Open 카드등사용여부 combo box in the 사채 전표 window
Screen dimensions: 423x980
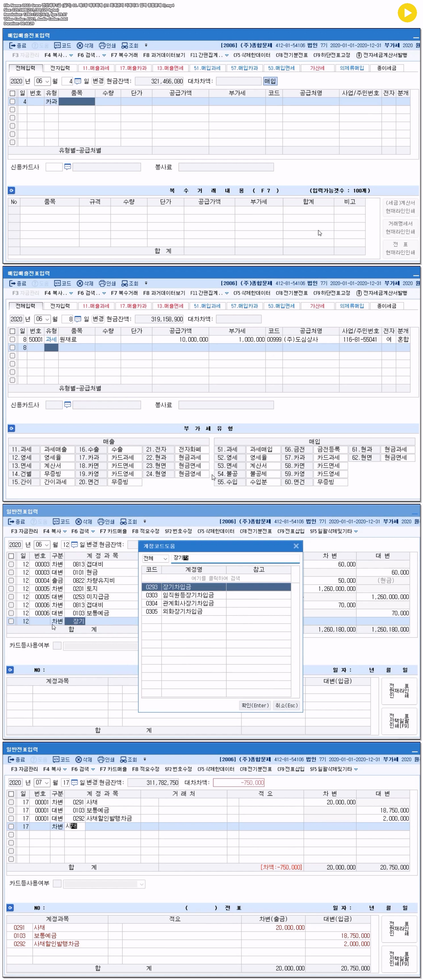click(104, 884)
